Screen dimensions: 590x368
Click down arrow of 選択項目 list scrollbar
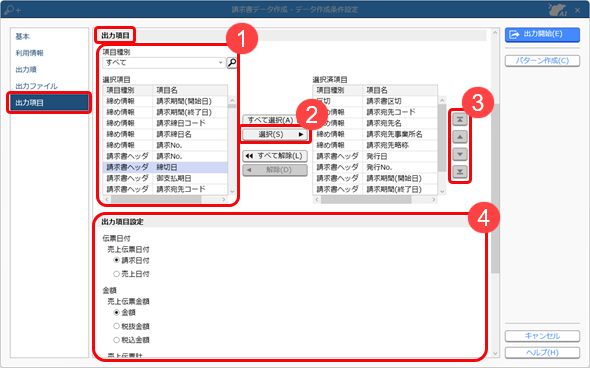pyautogui.click(x=232, y=191)
